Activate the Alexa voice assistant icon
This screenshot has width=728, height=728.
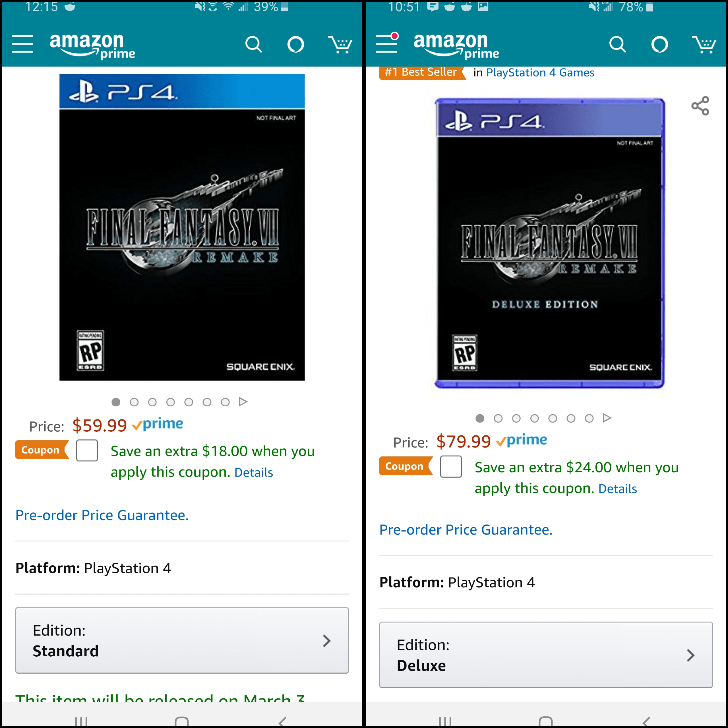click(295, 44)
